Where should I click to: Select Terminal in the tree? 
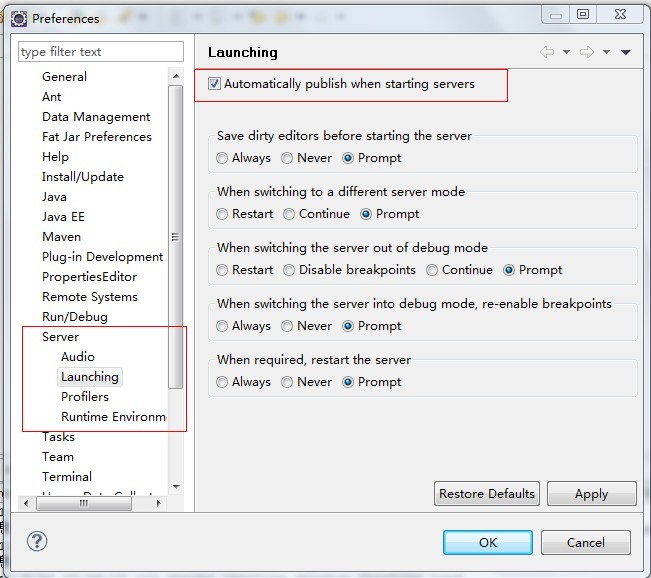point(66,477)
